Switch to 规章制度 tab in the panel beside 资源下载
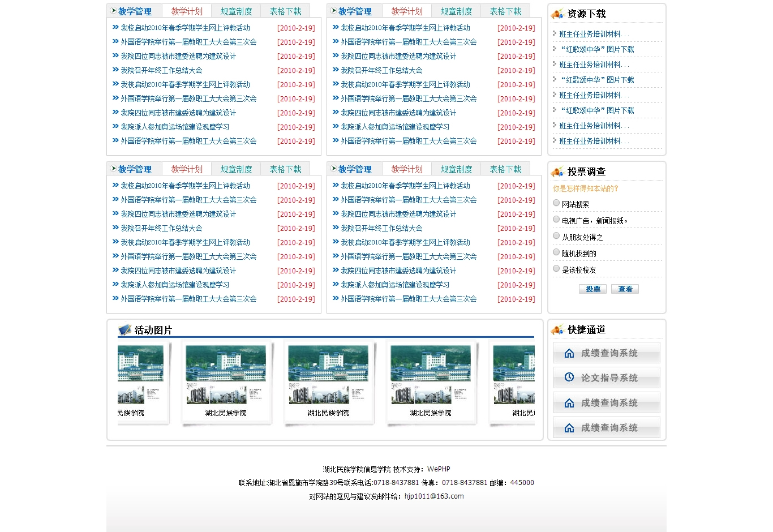 point(456,11)
